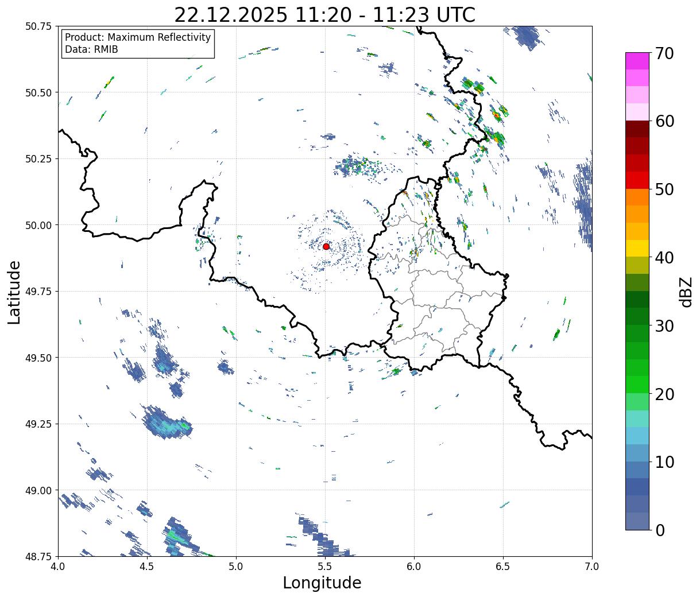Click the plot title showing 22.12.2025 time
700x597 pixels.
[x=324, y=14]
